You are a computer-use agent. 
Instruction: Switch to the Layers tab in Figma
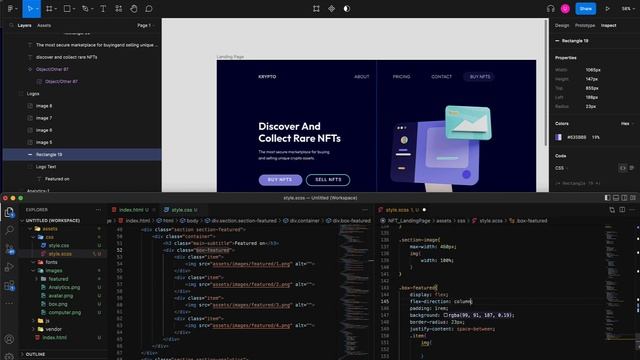24,25
